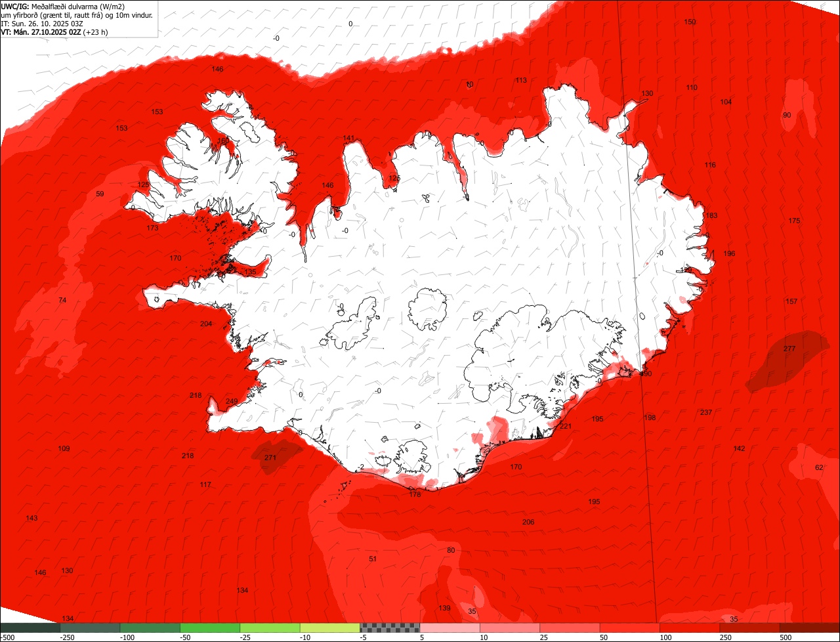This screenshot has width=840, height=642.
Task: Select the subtitle mentioning '10m vindur'
Action: [x=77, y=15]
